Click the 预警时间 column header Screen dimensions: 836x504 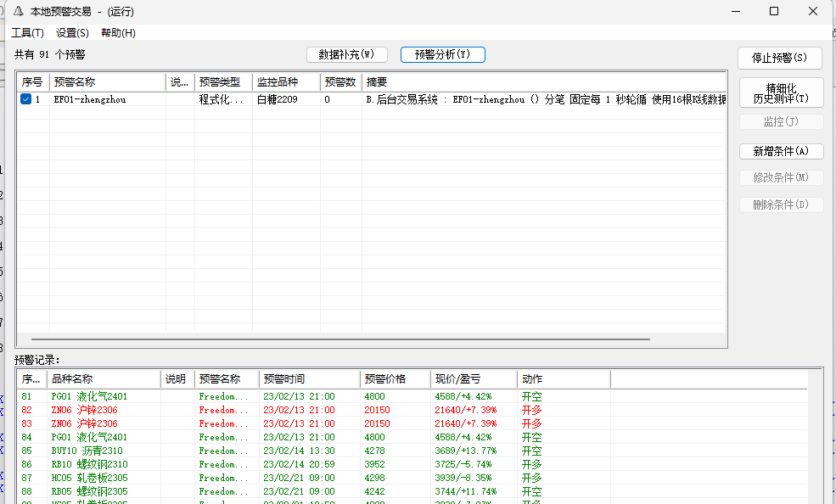click(309, 378)
